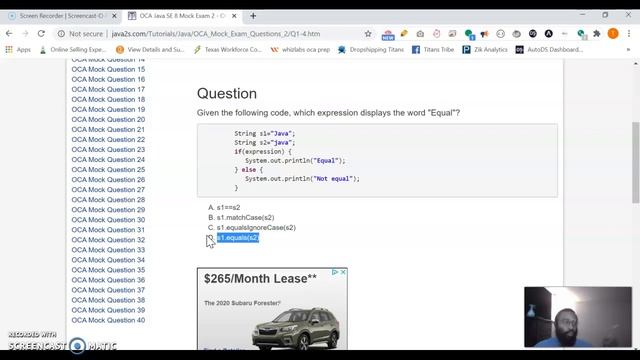Click the pencil extension icon
This screenshot has width=640, height=360.
click(404, 33)
